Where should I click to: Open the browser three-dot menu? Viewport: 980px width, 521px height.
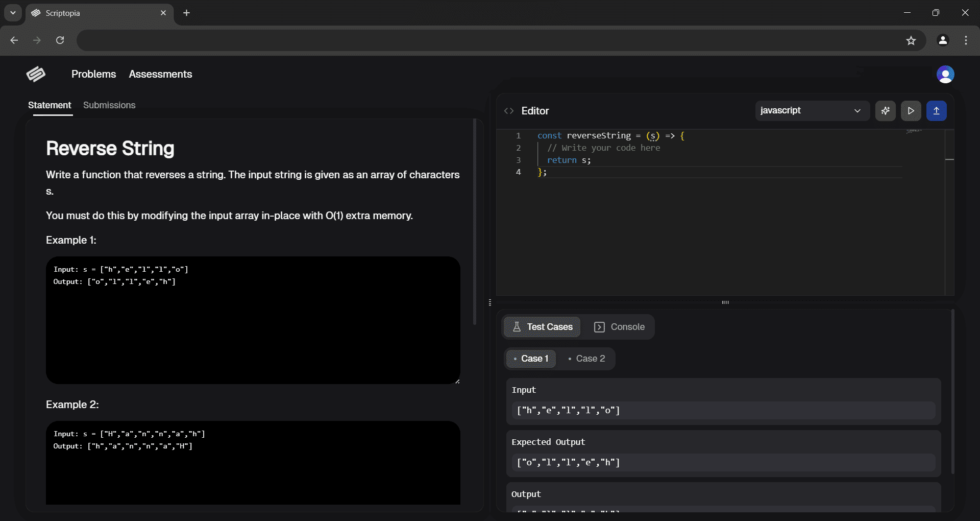(x=966, y=40)
